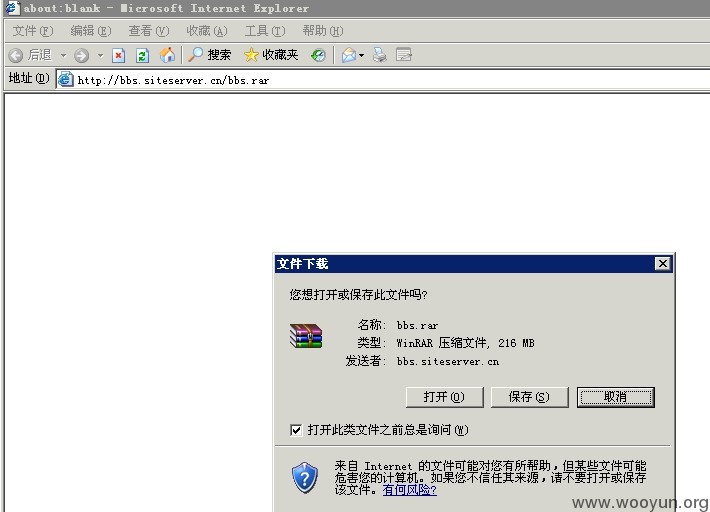Click 打开(O) button in download dialog
The width and height of the screenshot is (710, 512).
(444, 397)
